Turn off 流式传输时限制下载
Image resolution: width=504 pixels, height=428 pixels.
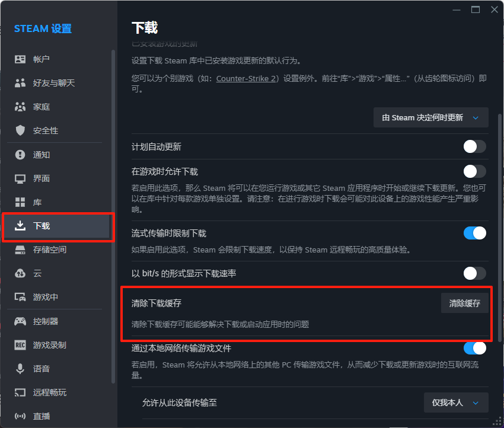point(474,233)
